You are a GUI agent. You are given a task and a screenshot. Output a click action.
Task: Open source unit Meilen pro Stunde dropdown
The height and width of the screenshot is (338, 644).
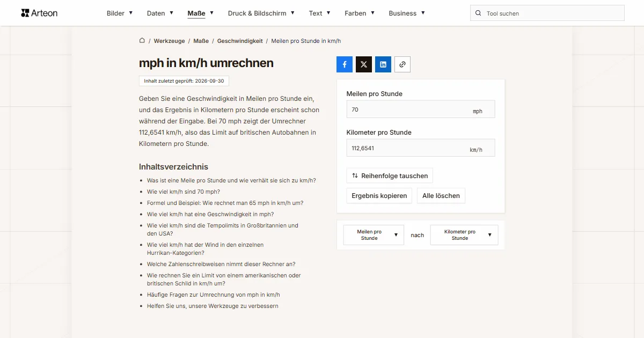pyautogui.click(x=374, y=235)
